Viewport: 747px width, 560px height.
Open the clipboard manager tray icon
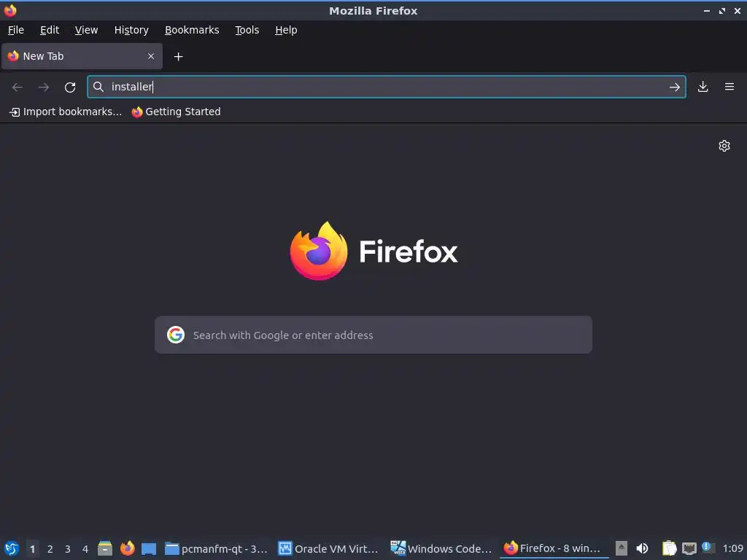(669, 548)
